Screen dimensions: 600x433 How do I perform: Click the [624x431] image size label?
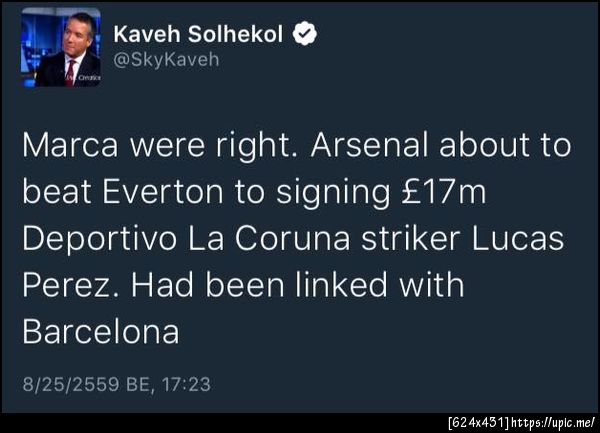[x=479, y=423]
